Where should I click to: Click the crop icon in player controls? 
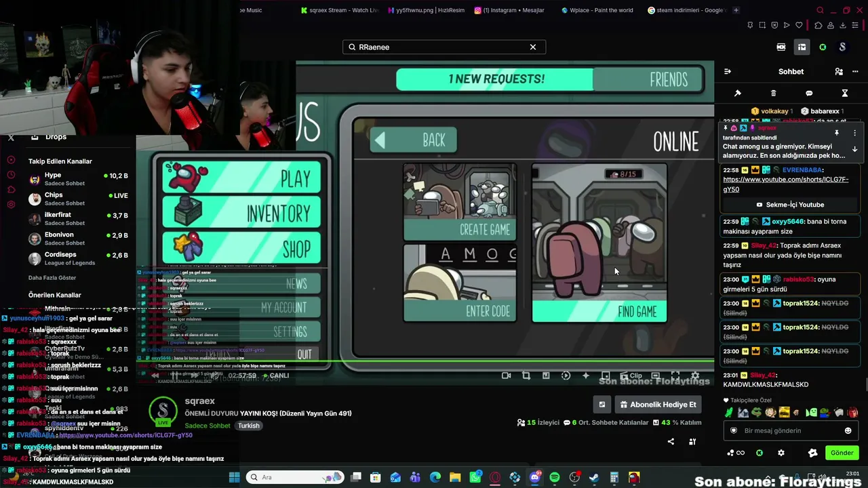click(526, 375)
